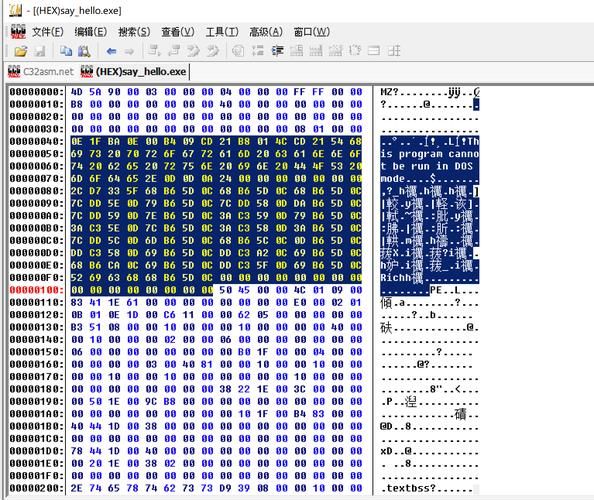
Task: Open the 窗口(W) menu
Action: 311,32
